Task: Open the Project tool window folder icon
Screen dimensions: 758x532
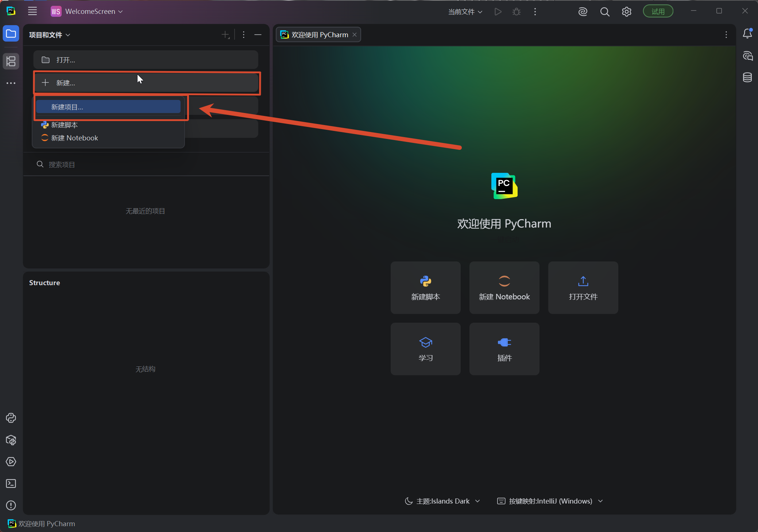Action: [11, 34]
